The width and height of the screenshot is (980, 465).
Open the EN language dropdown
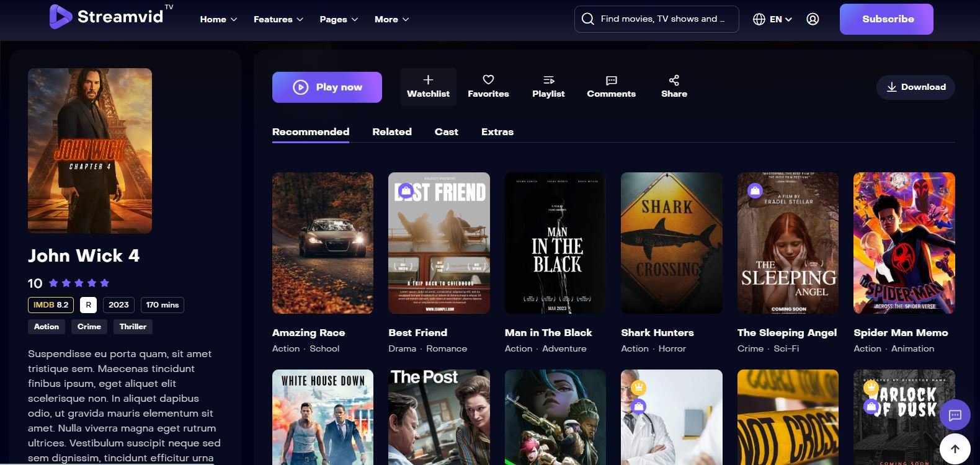pos(780,19)
